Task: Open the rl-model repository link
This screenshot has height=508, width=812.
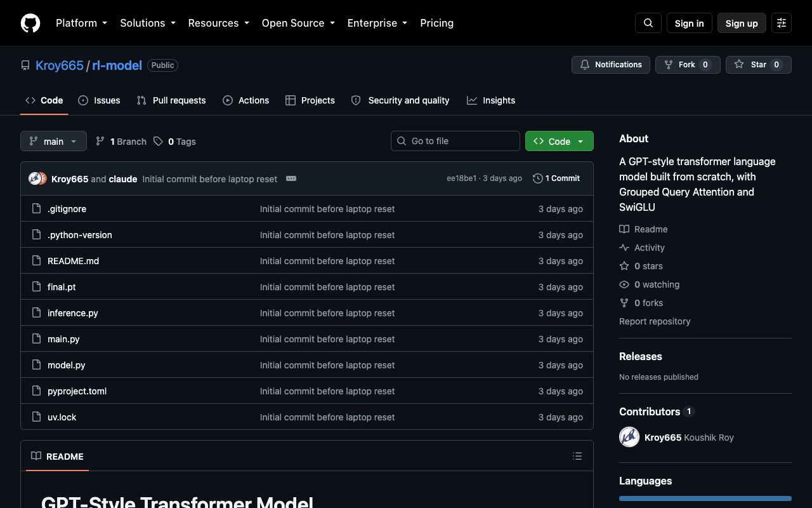Action: point(117,65)
